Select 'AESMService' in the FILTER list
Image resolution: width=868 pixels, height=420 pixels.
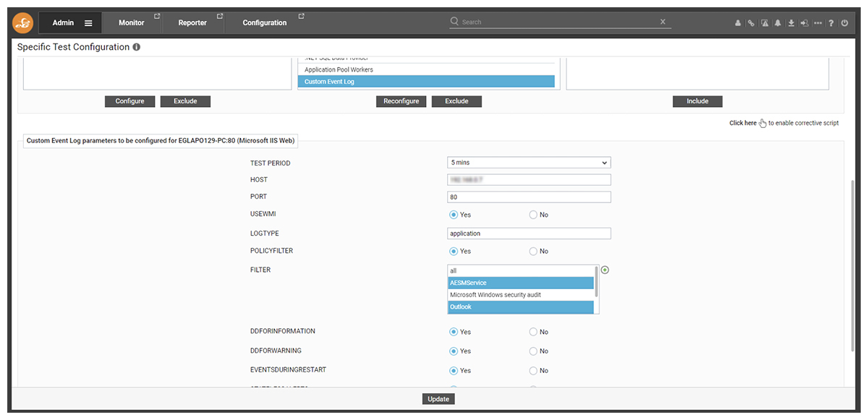pos(521,283)
